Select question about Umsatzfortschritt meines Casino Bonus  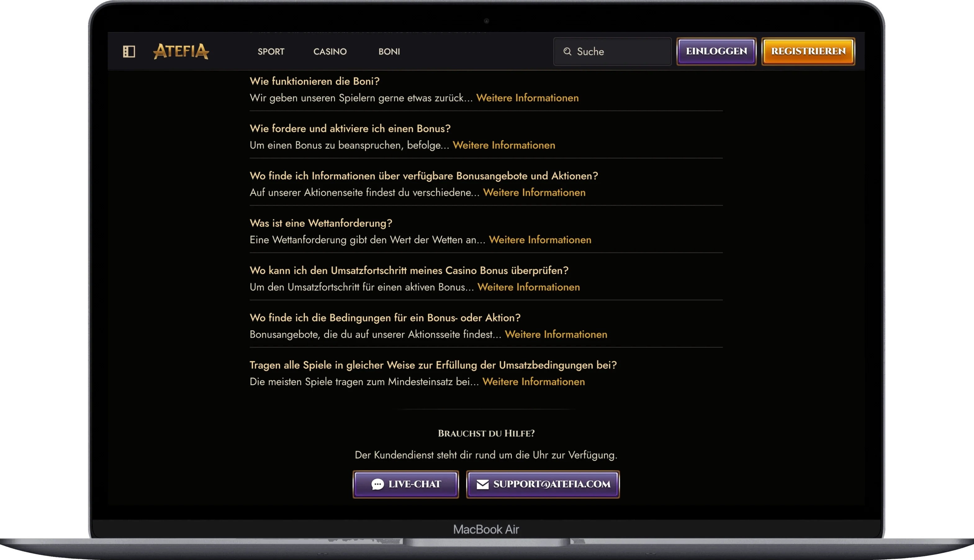(409, 270)
